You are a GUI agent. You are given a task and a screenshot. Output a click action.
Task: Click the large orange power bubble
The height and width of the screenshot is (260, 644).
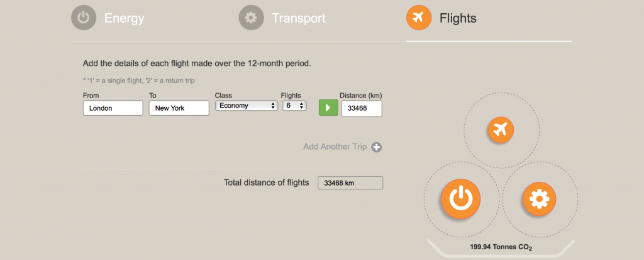[x=460, y=198]
